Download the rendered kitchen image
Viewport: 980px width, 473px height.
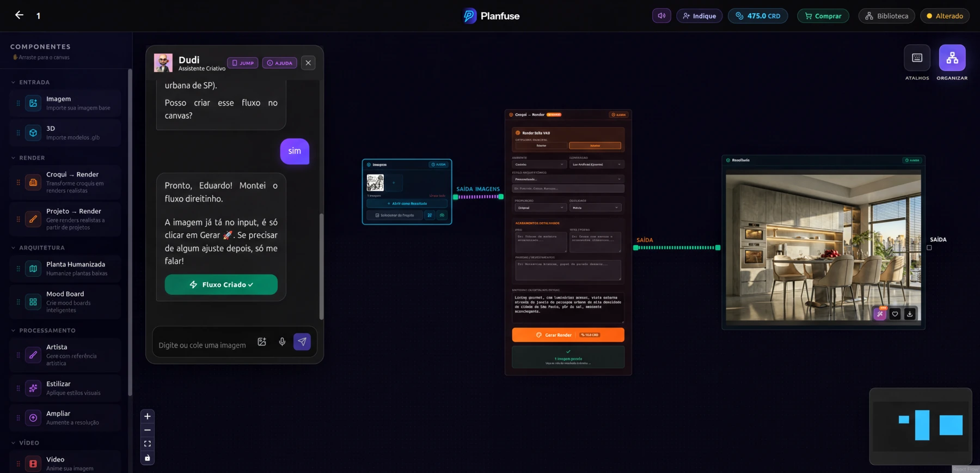910,314
